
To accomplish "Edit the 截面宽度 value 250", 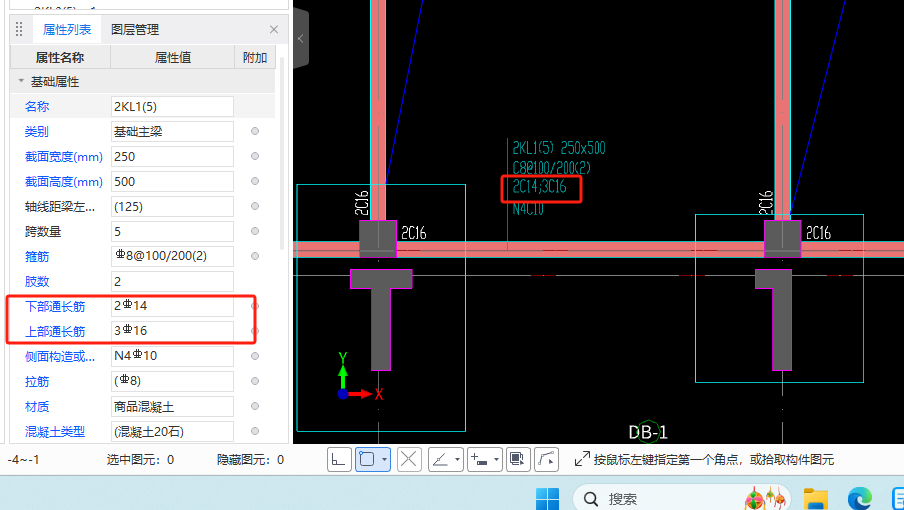I will point(172,156).
